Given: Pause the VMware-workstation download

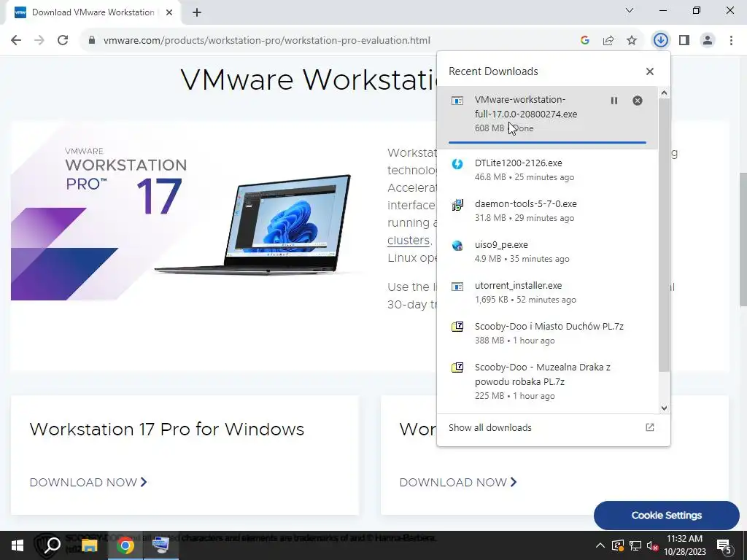Looking at the screenshot, I should 614,101.
